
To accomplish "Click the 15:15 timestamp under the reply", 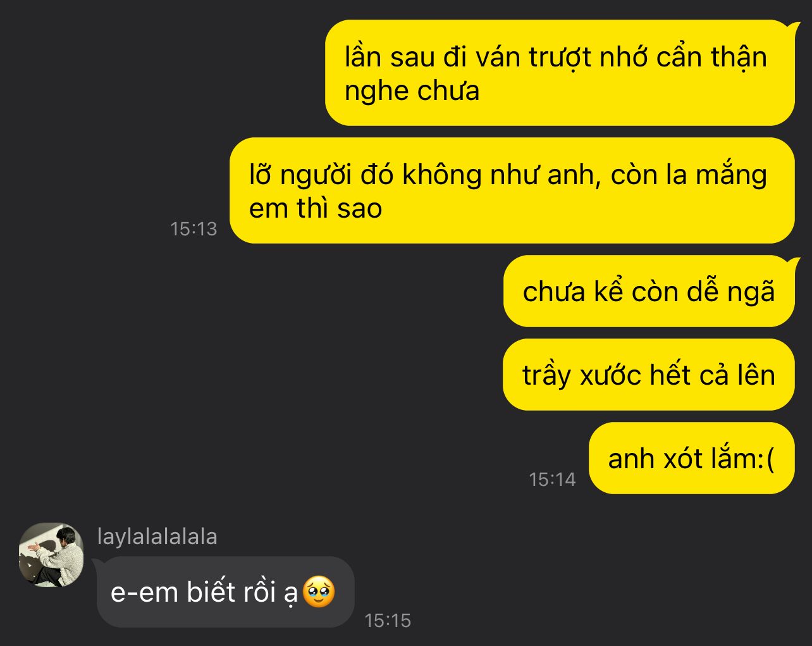I will [x=388, y=620].
